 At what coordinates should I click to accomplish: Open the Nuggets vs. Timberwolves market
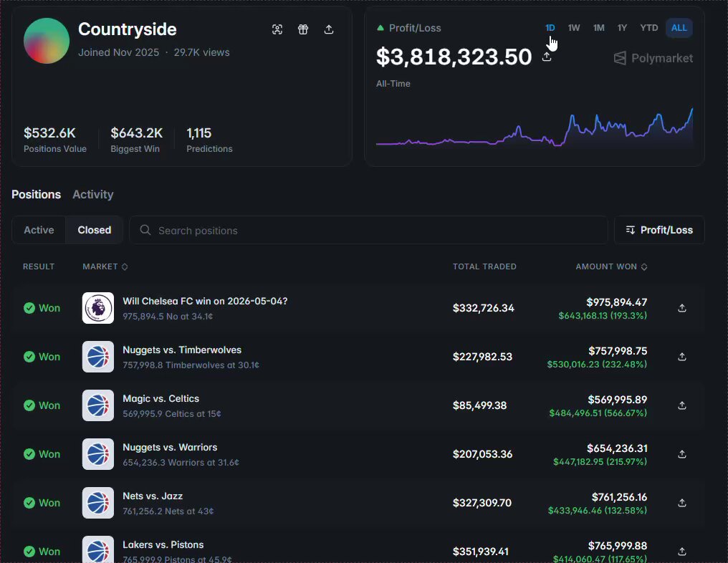(182, 350)
